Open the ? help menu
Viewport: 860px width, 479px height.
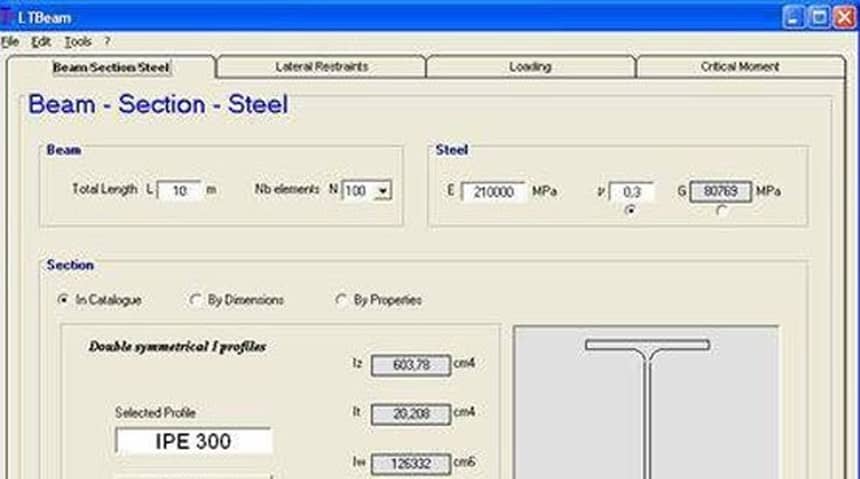coord(108,42)
